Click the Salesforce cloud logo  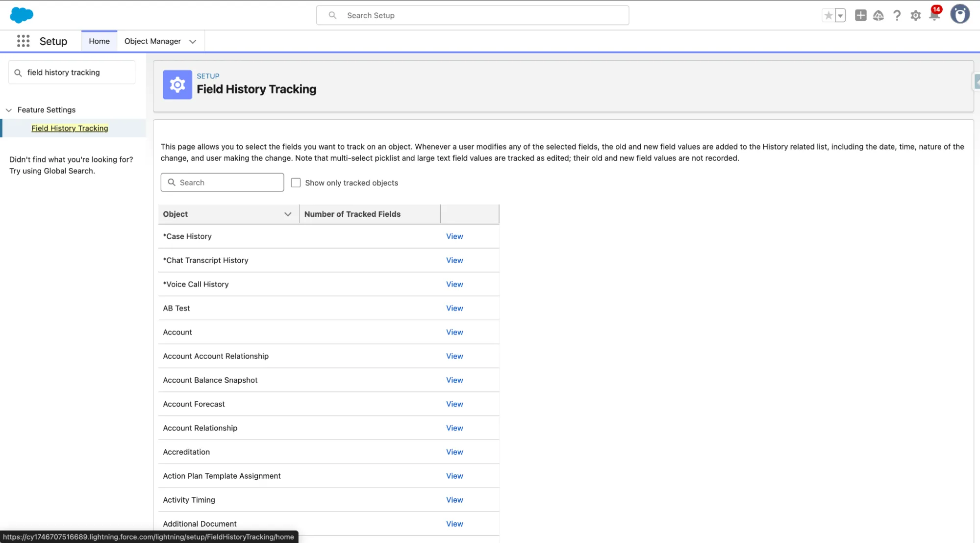click(22, 15)
